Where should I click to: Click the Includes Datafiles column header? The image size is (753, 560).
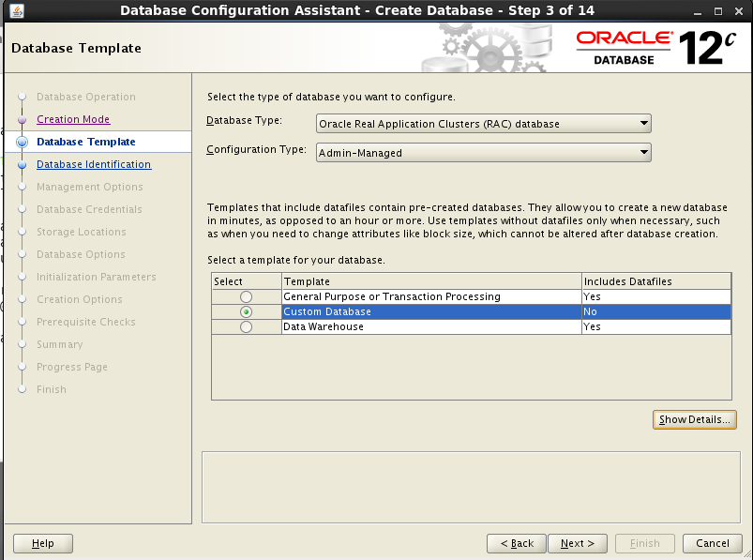coord(656,281)
